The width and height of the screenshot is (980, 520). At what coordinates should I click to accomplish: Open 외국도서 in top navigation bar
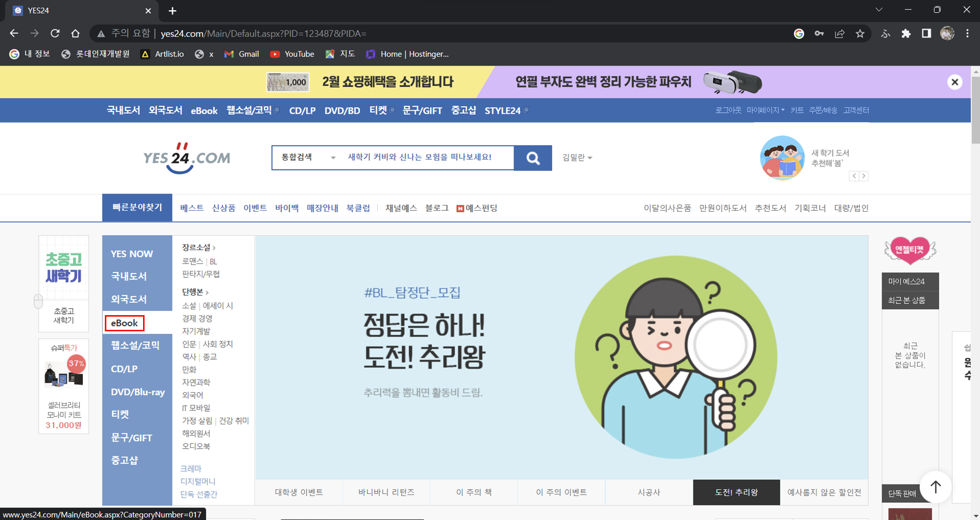pos(166,110)
